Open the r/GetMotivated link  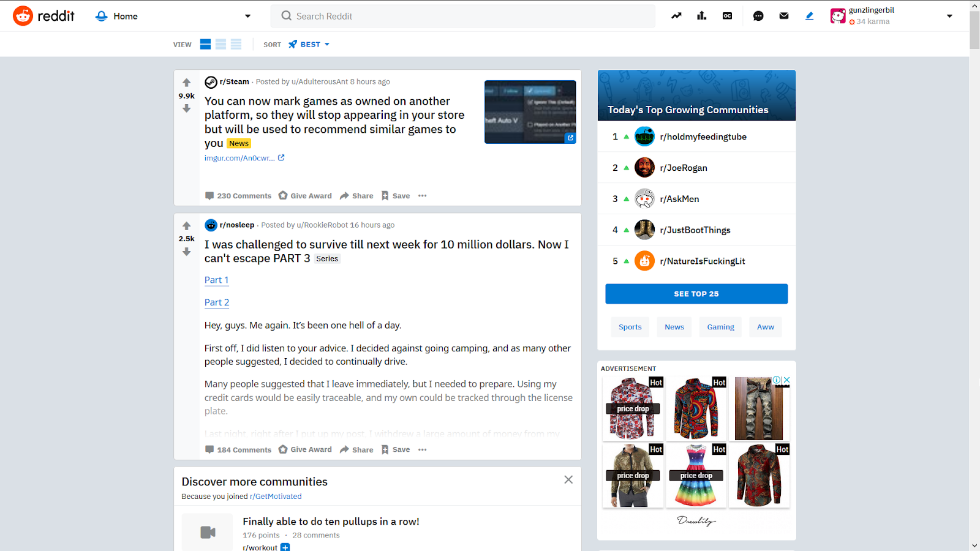click(276, 497)
